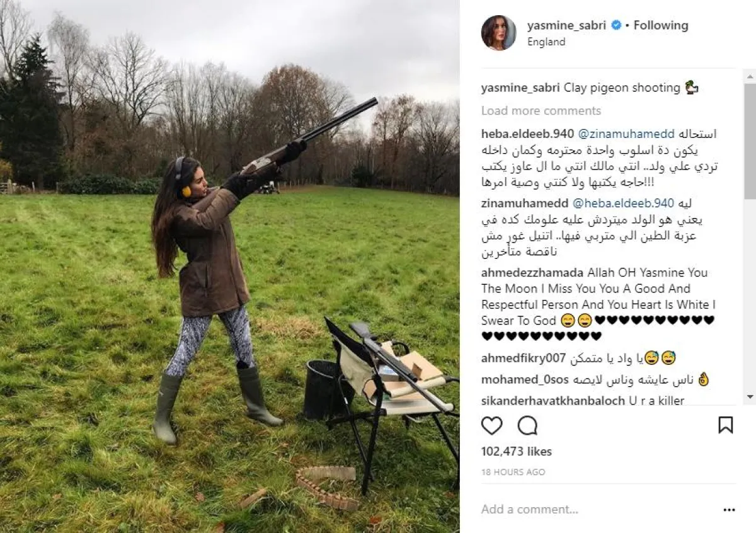Open zinamuhamedd commenter profile

[525, 203]
